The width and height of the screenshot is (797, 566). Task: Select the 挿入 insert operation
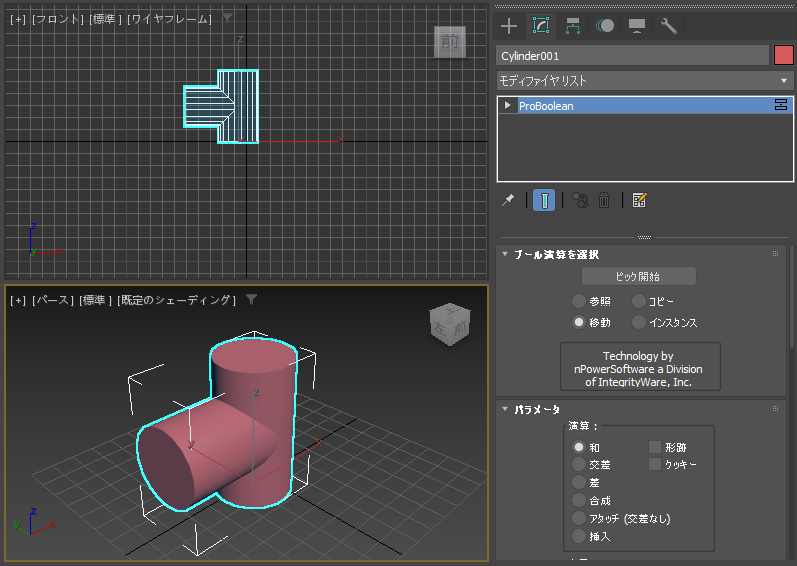tap(579, 536)
